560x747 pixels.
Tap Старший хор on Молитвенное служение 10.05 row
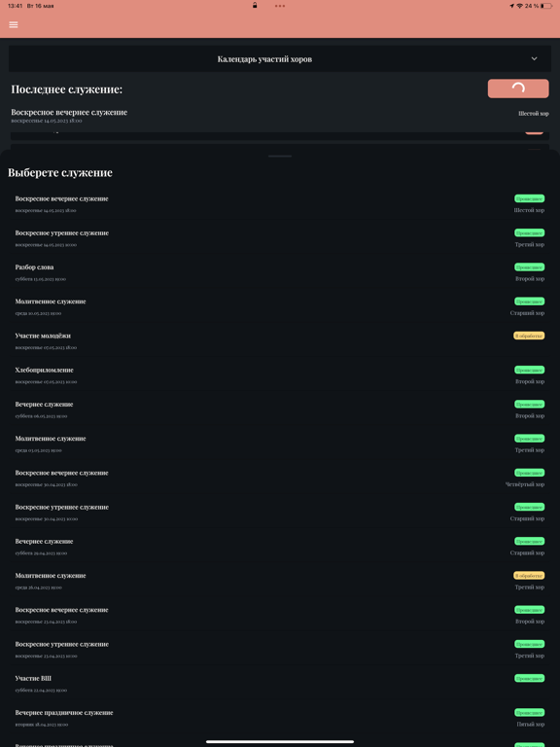(527, 313)
